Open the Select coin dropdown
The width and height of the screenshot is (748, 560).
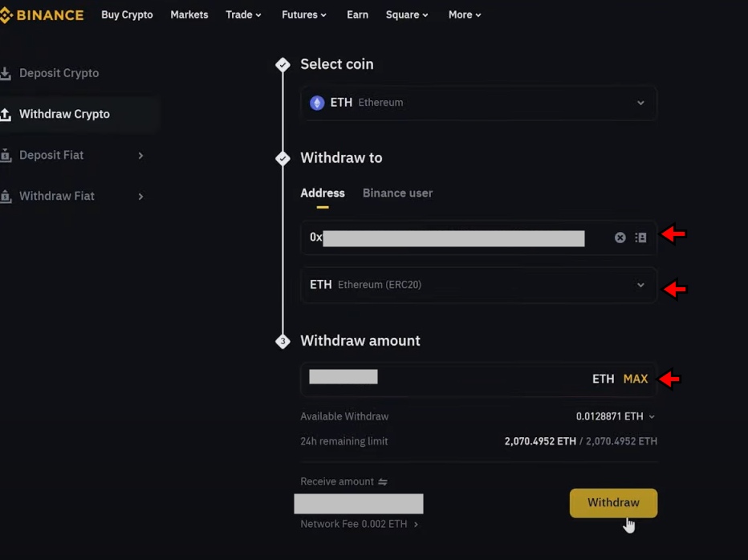[478, 103]
